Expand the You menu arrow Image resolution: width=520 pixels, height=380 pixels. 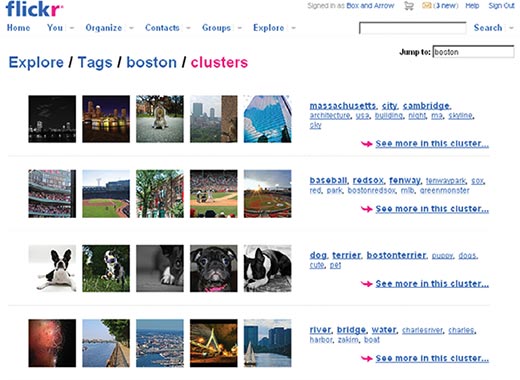tap(72, 28)
